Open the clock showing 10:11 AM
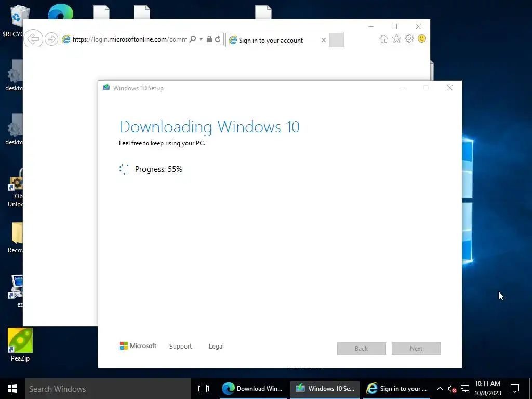 pos(487,389)
